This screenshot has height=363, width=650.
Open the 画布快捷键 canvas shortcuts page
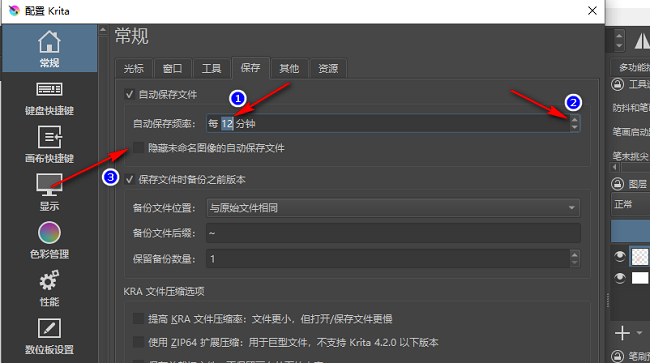click(x=49, y=145)
